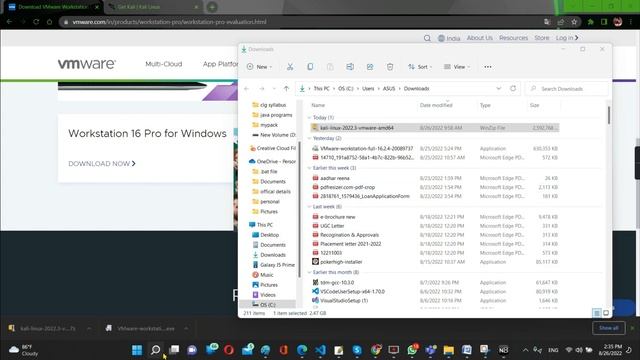Collapse the Yesterday group
Viewport: 640px width, 360px height.
(x=309, y=138)
